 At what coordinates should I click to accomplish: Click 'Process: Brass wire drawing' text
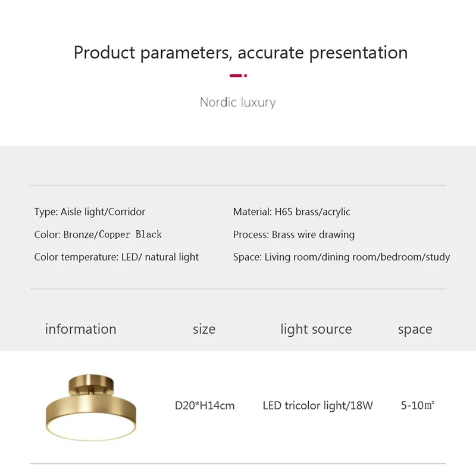coord(293,234)
